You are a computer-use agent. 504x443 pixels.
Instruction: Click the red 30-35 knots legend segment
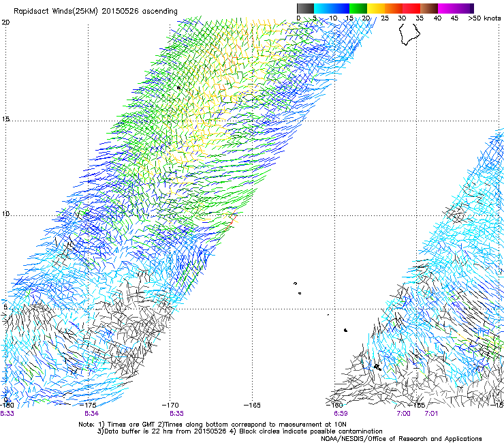pos(411,8)
